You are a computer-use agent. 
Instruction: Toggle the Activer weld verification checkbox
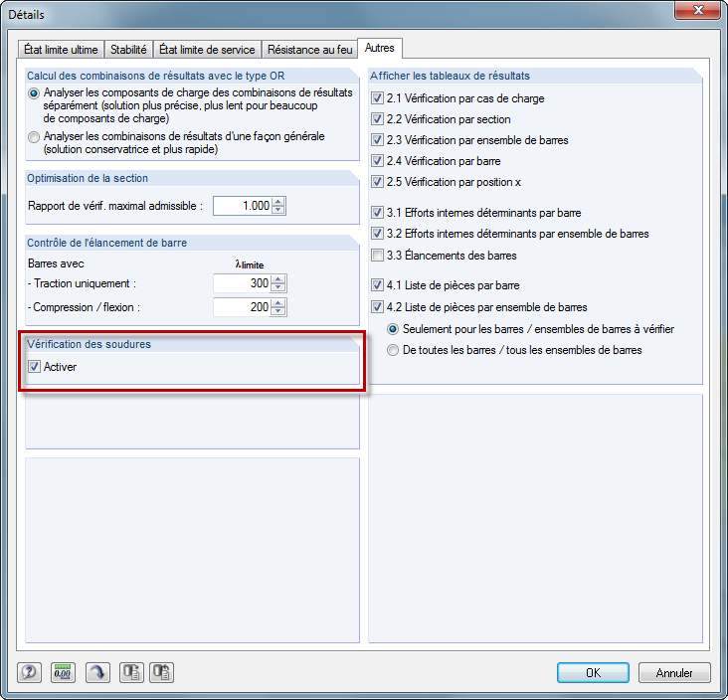click(34, 367)
